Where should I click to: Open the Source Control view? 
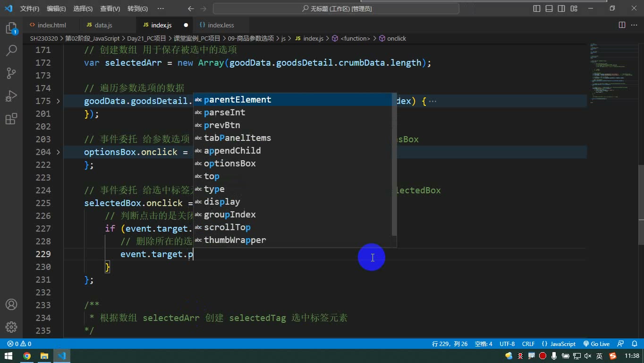pyautogui.click(x=11, y=73)
